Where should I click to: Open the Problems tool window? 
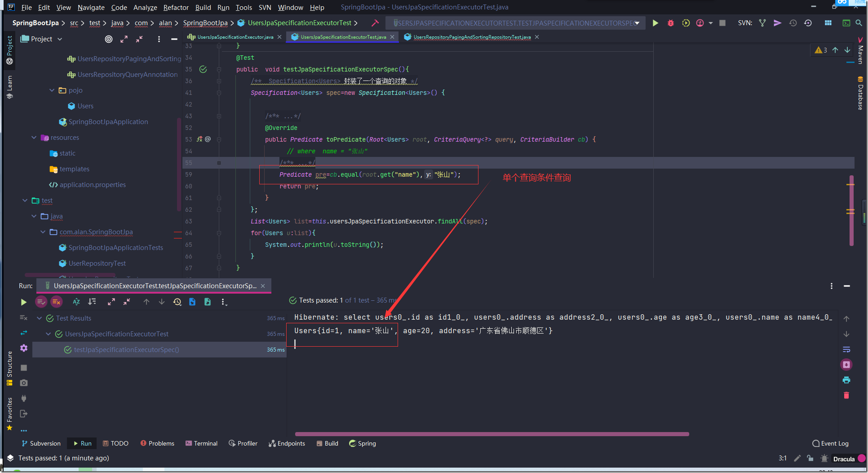[157, 443]
